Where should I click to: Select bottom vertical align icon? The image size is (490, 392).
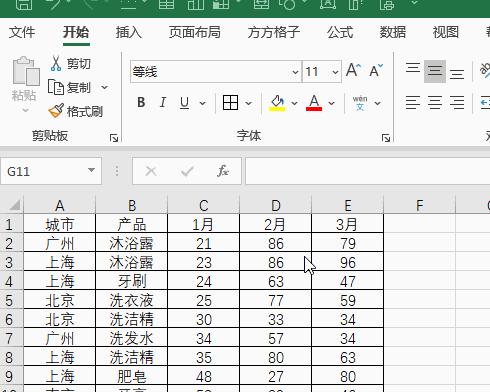[x=457, y=74]
